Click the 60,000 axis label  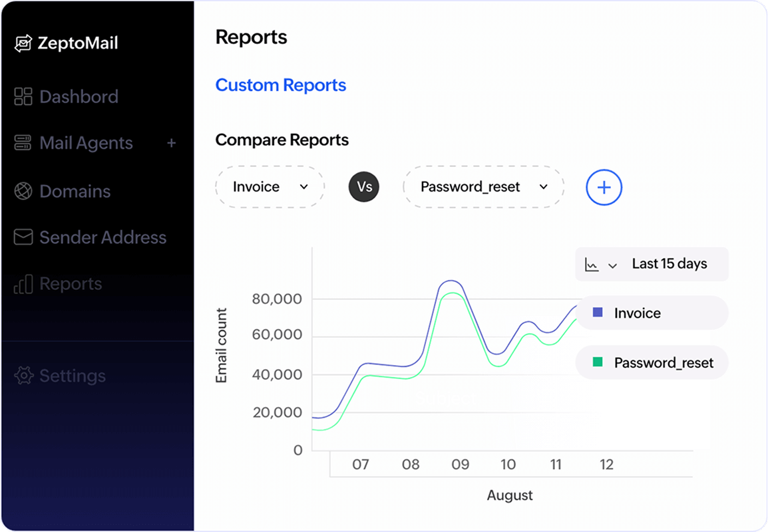tap(277, 334)
